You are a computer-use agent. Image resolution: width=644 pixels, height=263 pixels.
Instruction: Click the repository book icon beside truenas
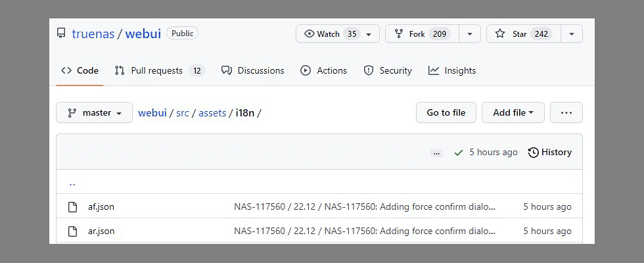coord(61,34)
